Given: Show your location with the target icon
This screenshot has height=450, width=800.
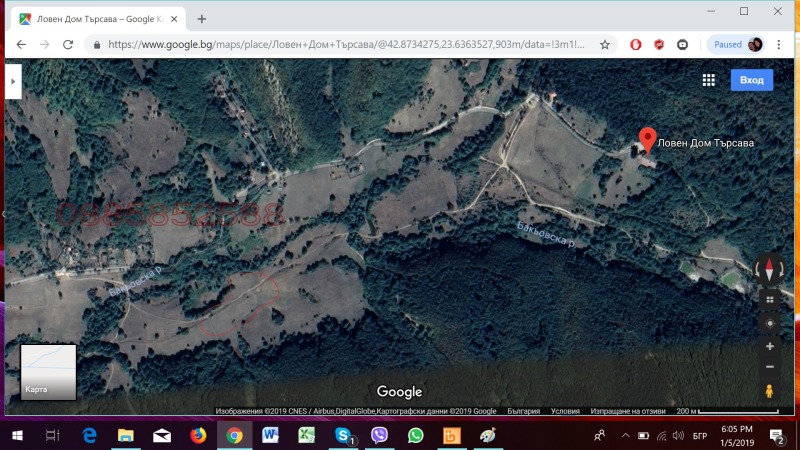Looking at the screenshot, I should click(x=769, y=323).
